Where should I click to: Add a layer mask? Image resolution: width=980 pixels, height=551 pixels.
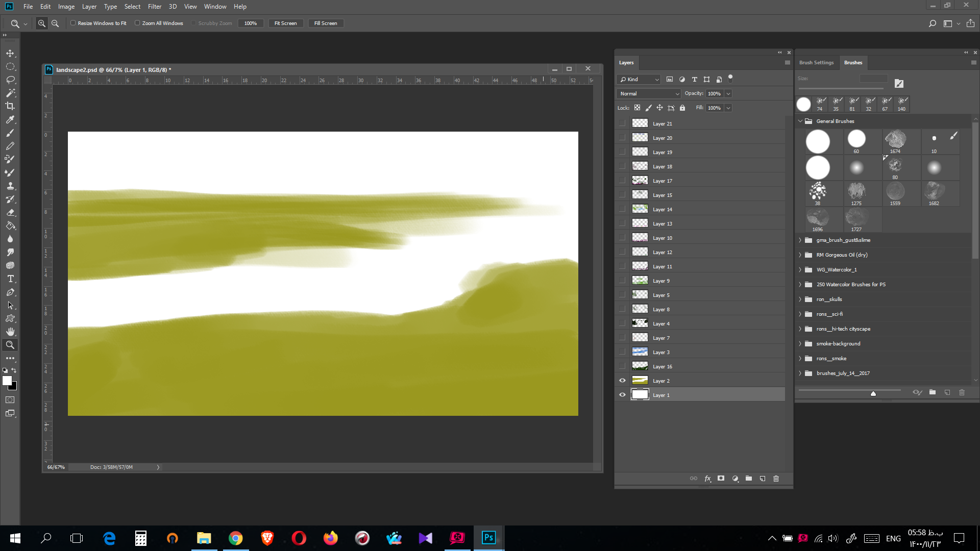tap(721, 479)
